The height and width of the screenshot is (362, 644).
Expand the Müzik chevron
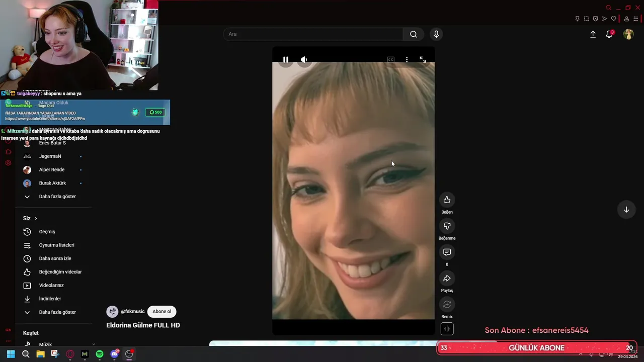coord(94,344)
